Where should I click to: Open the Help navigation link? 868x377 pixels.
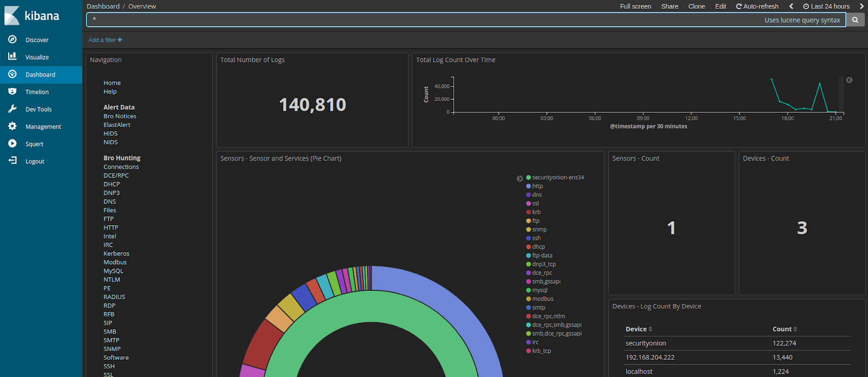pos(110,92)
